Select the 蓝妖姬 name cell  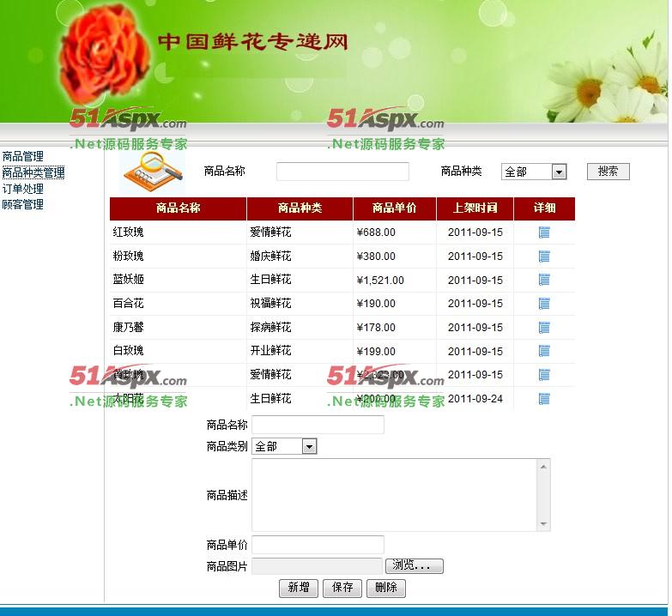(179, 281)
